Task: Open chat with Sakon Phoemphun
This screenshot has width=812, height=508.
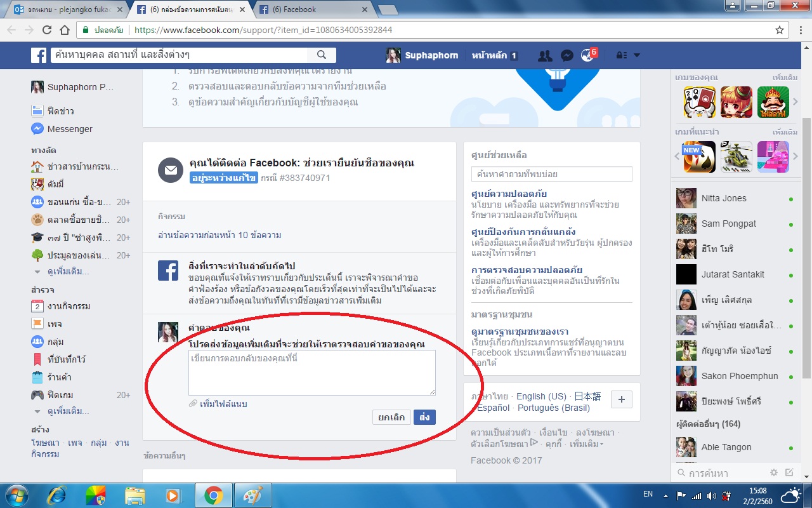Action: point(735,376)
